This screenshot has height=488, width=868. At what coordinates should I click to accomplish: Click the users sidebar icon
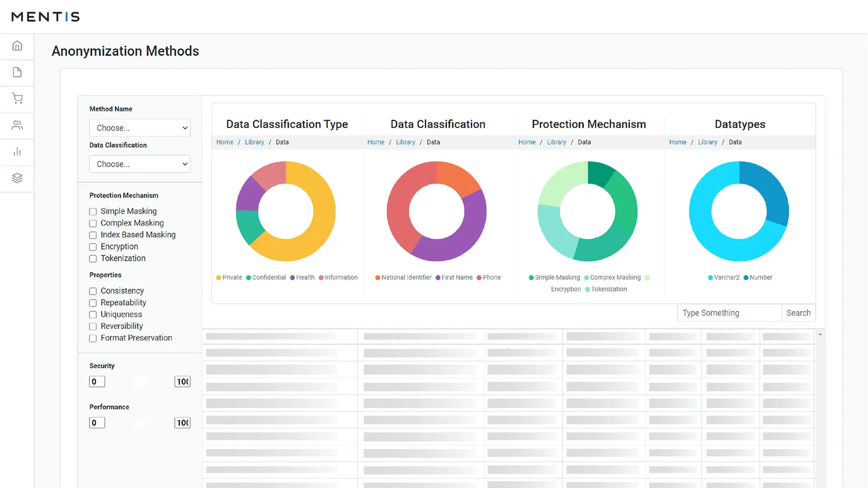[17, 125]
